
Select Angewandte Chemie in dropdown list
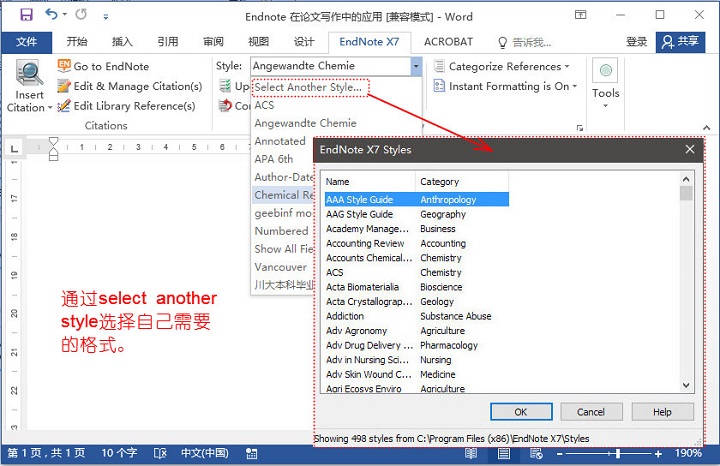pos(305,123)
